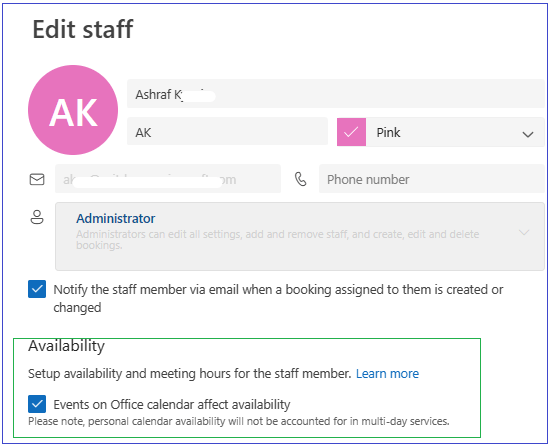Expand the color list chevron arrow
550x446 pixels.
tap(528, 134)
